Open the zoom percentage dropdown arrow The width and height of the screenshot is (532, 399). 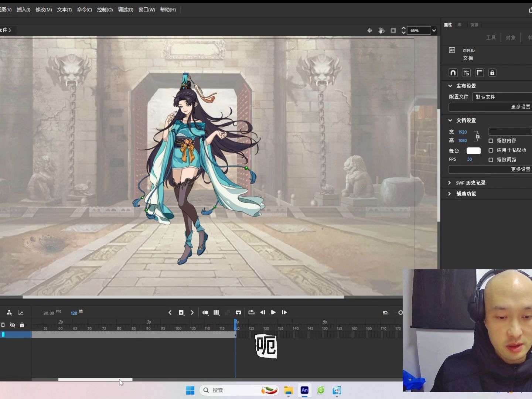coord(434,31)
